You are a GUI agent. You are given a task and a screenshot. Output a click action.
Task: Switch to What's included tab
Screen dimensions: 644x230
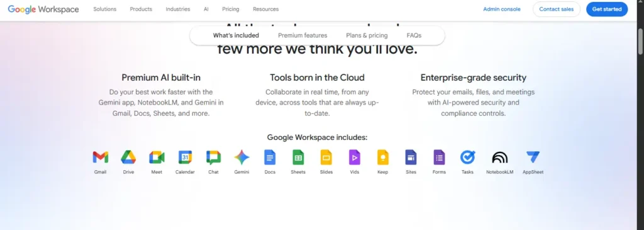pyautogui.click(x=236, y=35)
